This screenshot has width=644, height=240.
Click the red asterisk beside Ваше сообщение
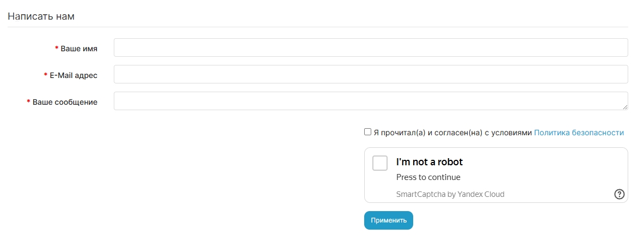(29, 102)
